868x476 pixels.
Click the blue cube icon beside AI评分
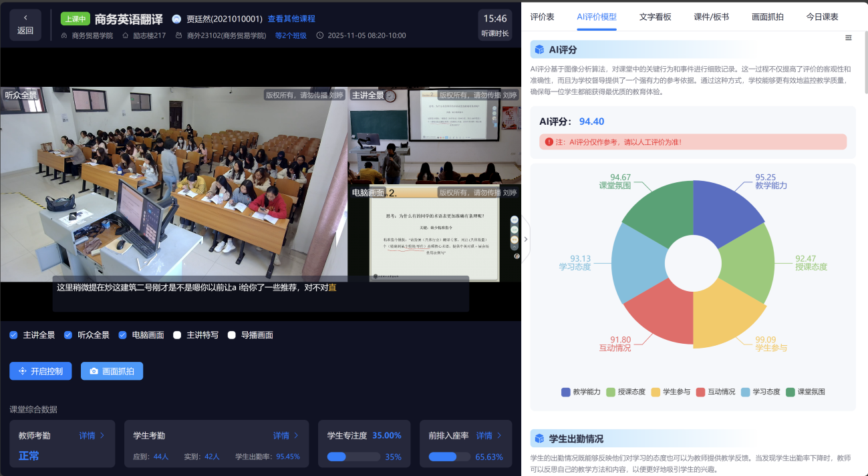(539, 49)
